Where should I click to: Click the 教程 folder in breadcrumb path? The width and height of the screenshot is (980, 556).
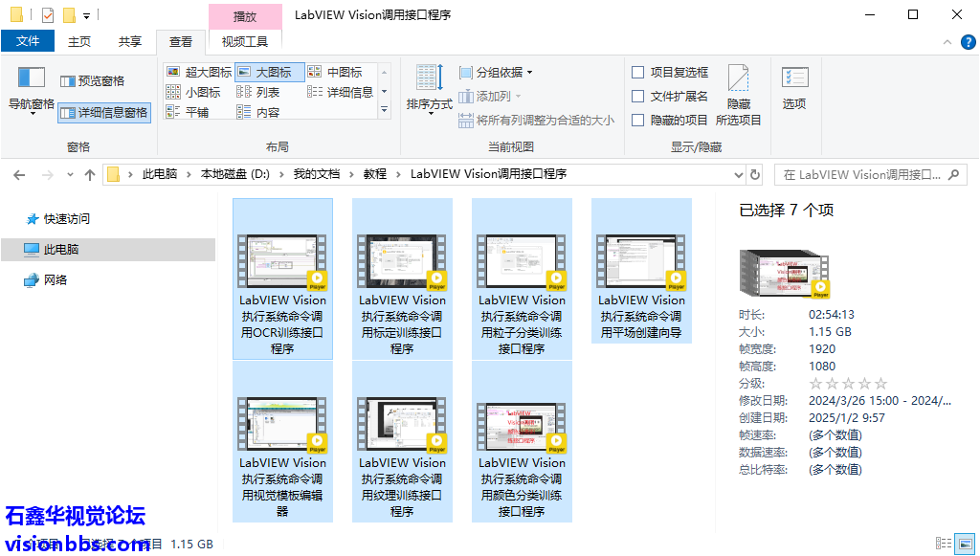375,174
